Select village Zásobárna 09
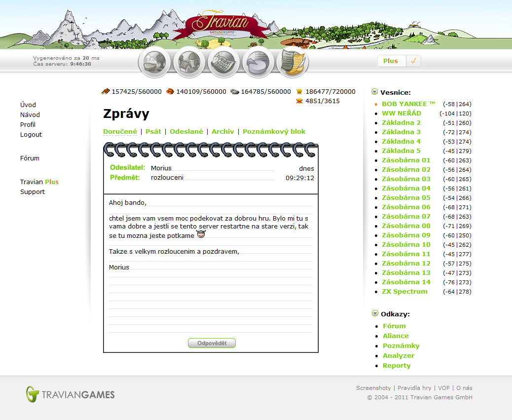Viewport: 512px width, 420px height. 406,235
